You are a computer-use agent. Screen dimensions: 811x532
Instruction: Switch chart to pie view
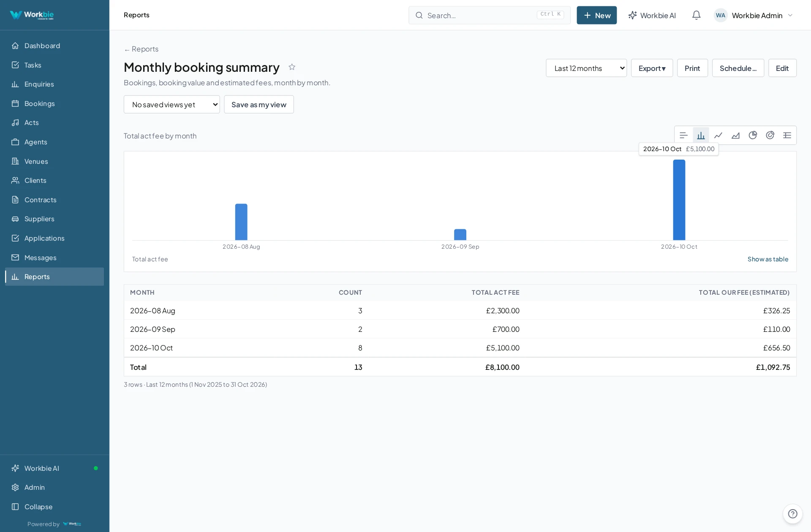[753, 136]
